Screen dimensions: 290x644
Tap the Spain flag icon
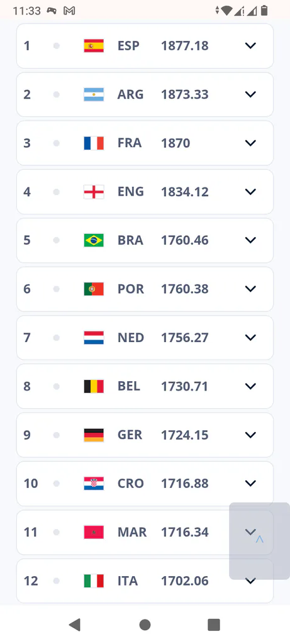pos(94,45)
